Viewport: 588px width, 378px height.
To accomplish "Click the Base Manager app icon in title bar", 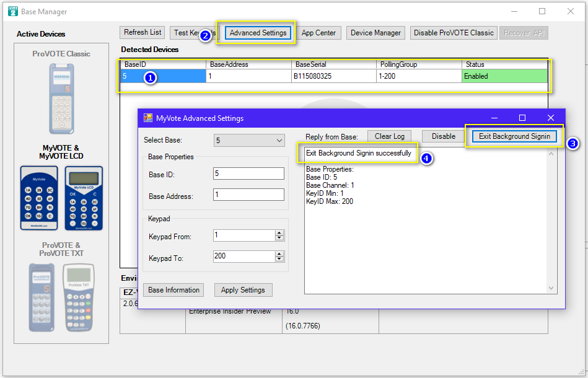I will click(13, 11).
